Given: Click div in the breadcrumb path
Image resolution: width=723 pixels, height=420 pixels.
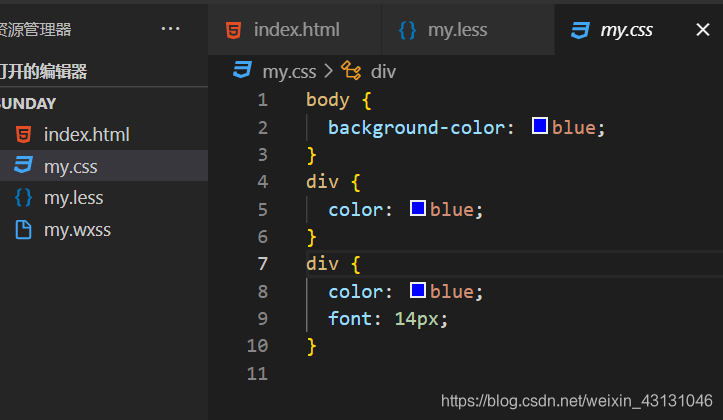Looking at the screenshot, I should pyautogui.click(x=383, y=72).
